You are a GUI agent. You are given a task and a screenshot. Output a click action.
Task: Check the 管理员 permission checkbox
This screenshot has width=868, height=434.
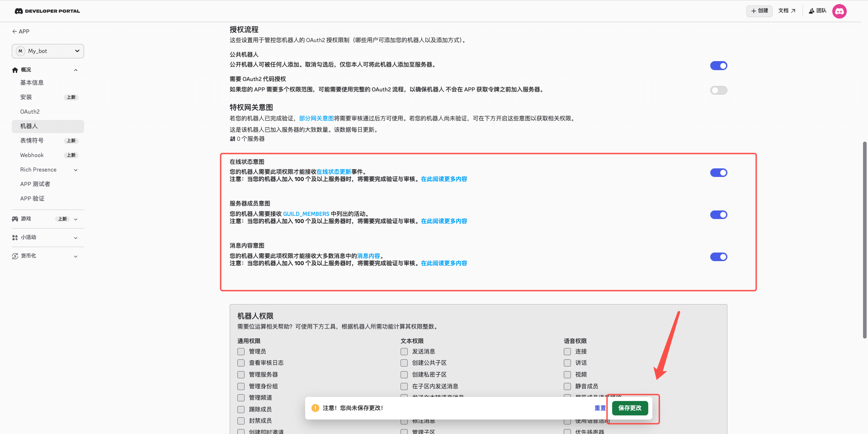[241, 352]
